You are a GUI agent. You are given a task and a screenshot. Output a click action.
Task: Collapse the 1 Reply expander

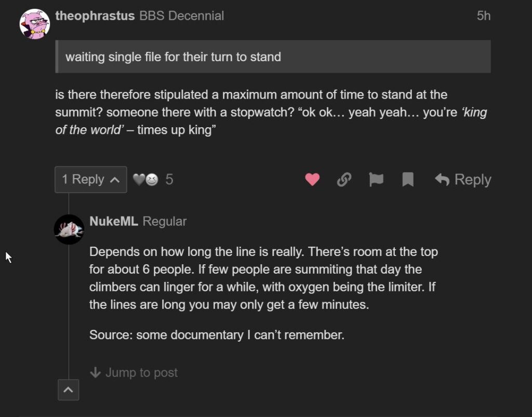tap(91, 179)
